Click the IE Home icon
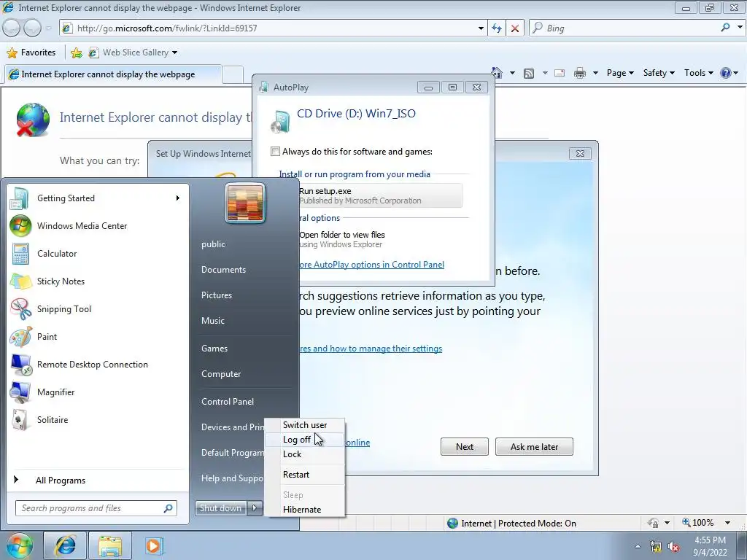747x560 pixels. coord(497,73)
